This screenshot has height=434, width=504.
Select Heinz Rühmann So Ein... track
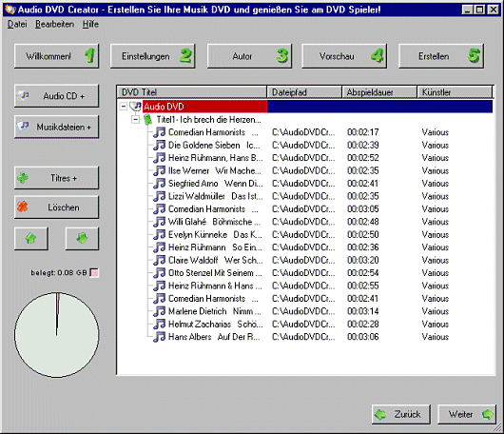215,247
